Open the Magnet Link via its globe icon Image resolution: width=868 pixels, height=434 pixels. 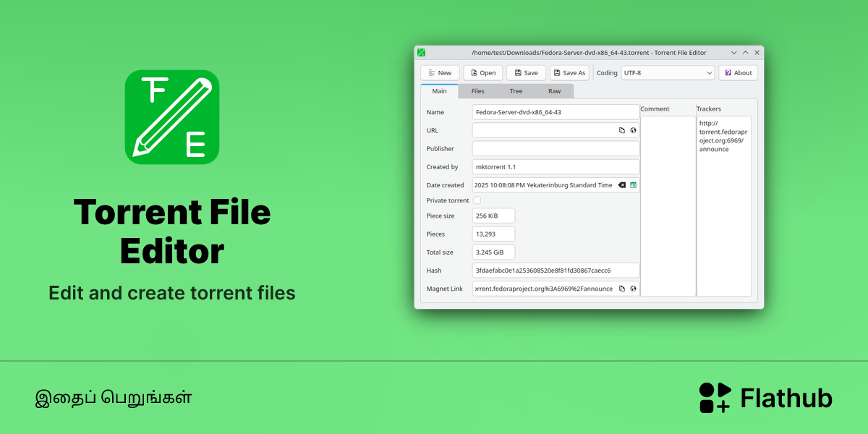[x=633, y=289]
